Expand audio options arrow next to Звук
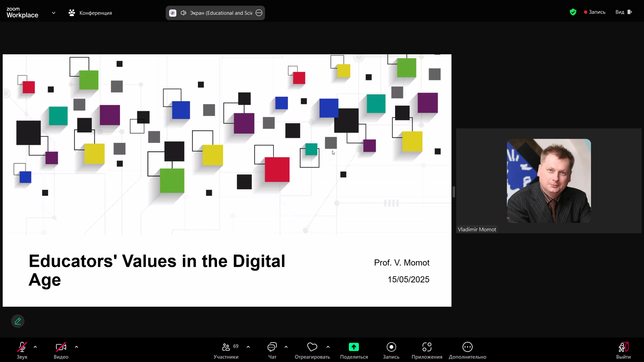 (x=35, y=347)
